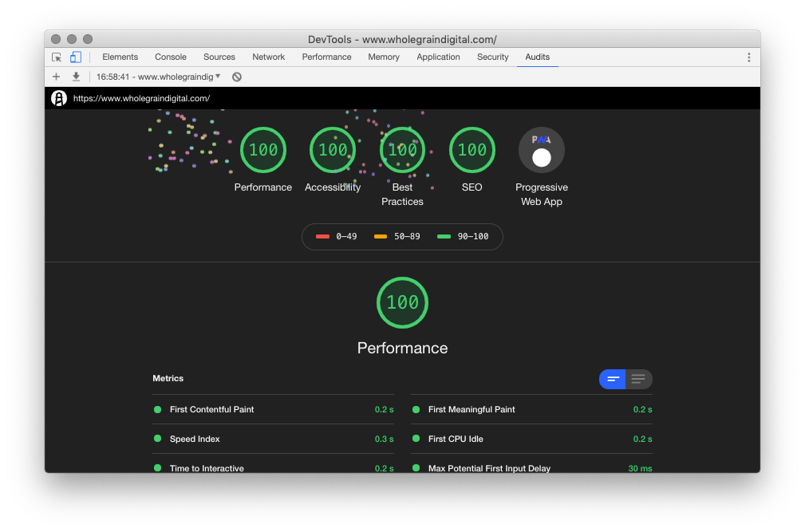The image size is (805, 532).
Task: Click the Metrics section heading
Action: point(168,378)
